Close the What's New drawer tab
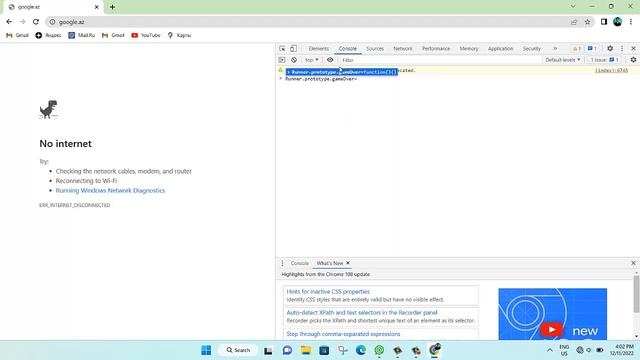Image resolution: width=640 pixels, height=360 pixels. tap(348, 263)
